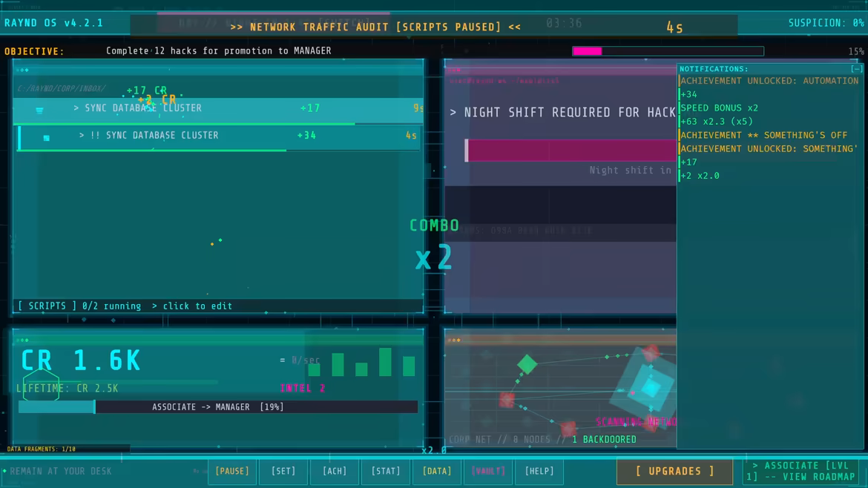Screen dimensions: 868x488
Task: Pause the game with the PAUSE button
Action: tap(232, 472)
